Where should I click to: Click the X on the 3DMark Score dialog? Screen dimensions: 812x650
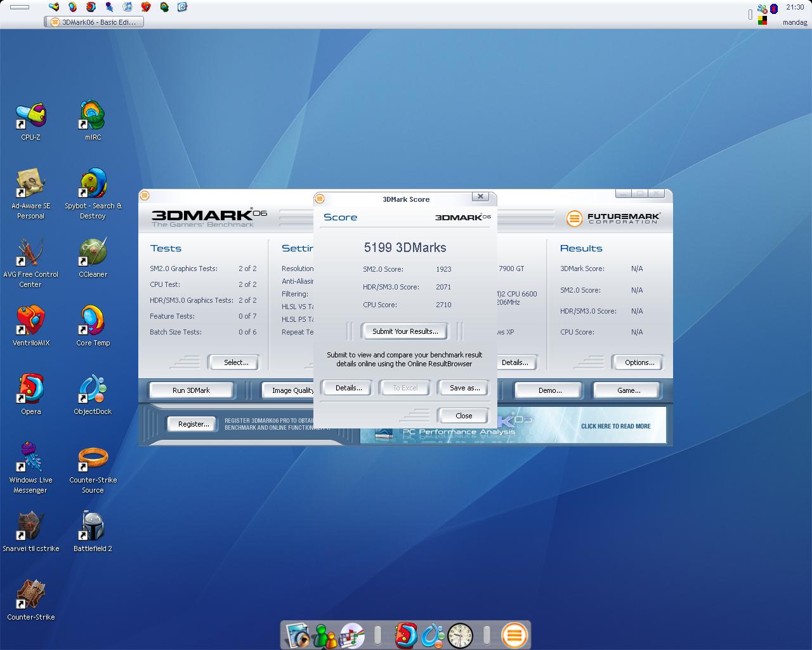(480, 197)
